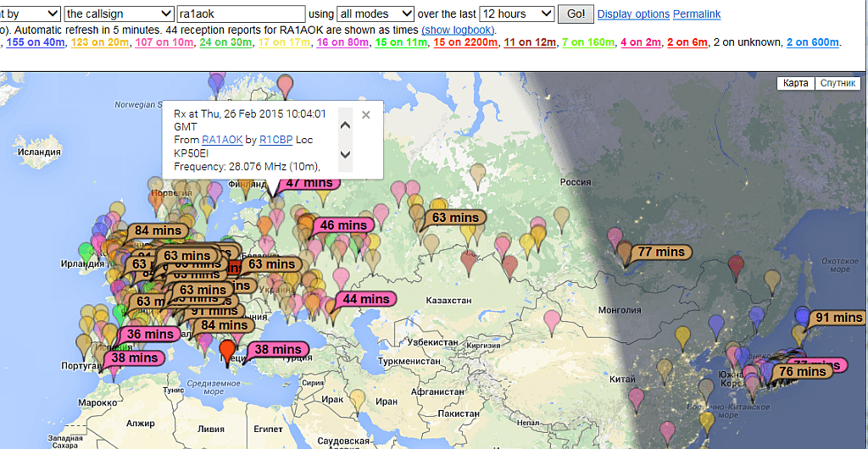Close the reception report info popup
Image resolution: width=868 pixels, height=449 pixels.
[365, 115]
